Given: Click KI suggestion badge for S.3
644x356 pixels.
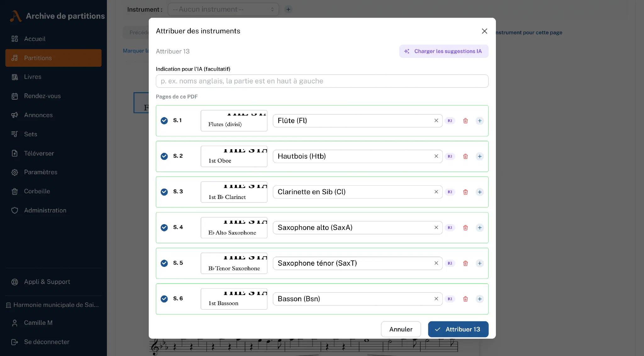Looking at the screenshot, I should [x=450, y=192].
